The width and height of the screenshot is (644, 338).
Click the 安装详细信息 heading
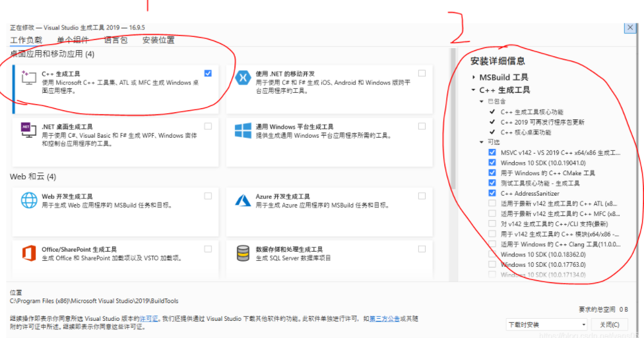tap(498, 61)
